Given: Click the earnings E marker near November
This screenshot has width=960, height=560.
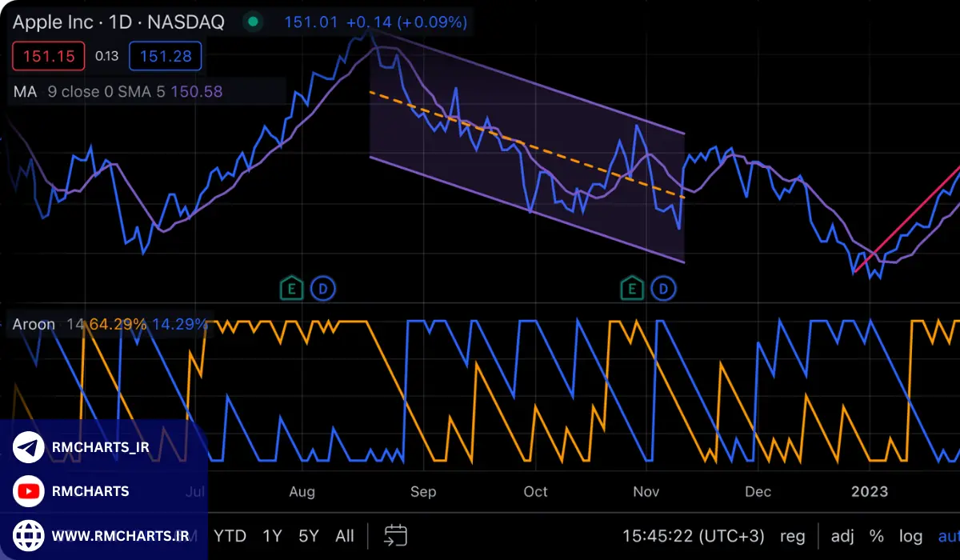Looking at the screenshot, I should pyautogui.click(x=633, y=288).
